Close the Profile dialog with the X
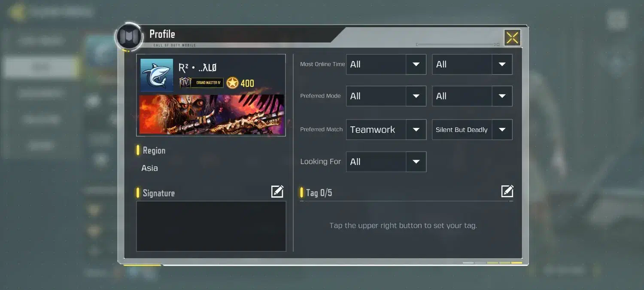The height and width of the screenshot is (290, 644). pos(512,38)
